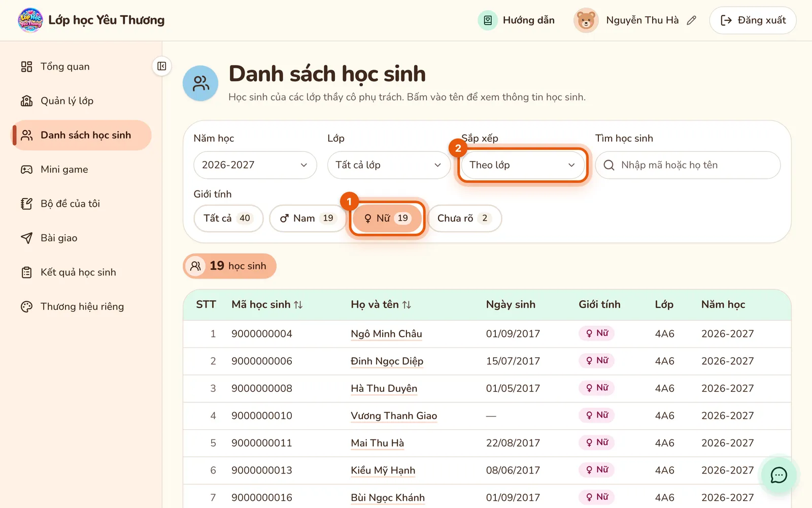Click student code 9000000013
The image size is (812, 508).
[262, 470]
